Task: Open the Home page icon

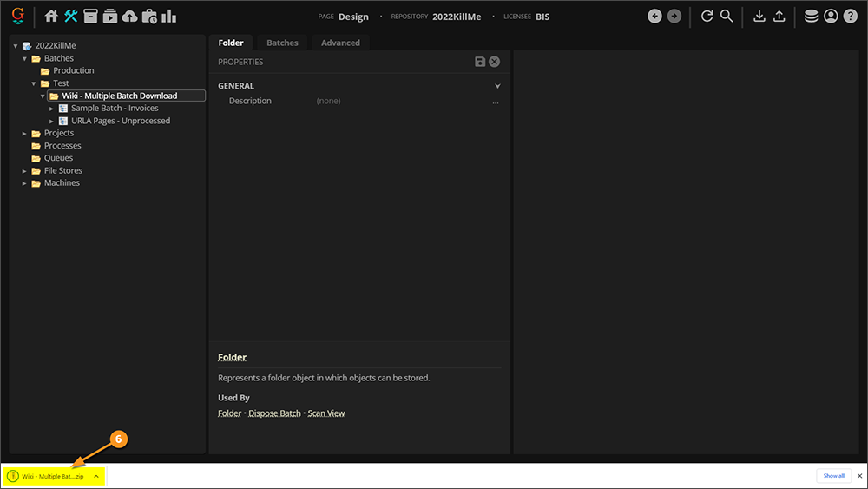Action: 51,16
